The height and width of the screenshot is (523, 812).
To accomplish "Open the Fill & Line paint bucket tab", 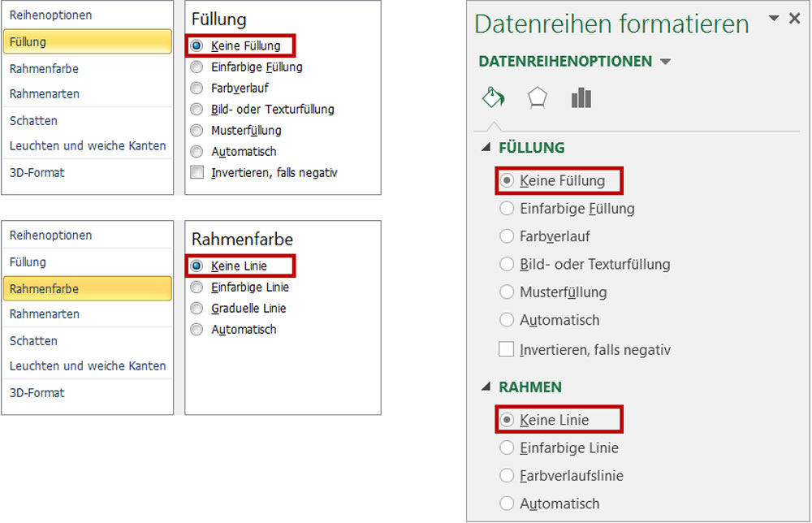I will point(493,98).
